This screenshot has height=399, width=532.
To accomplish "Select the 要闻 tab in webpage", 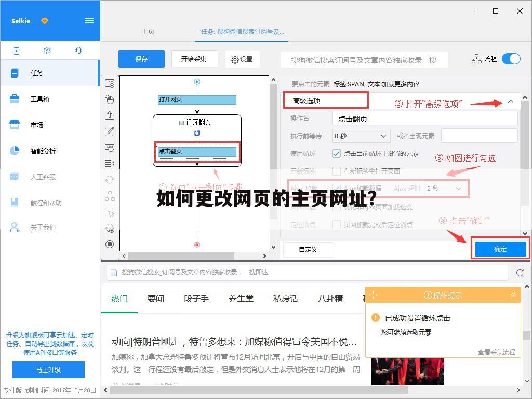I will click(156, 299).
